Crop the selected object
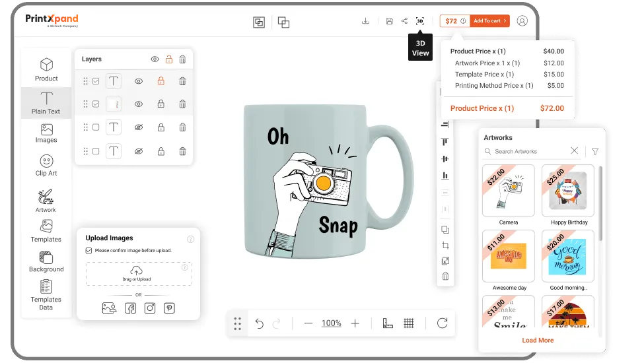 (x=445, y=246)
